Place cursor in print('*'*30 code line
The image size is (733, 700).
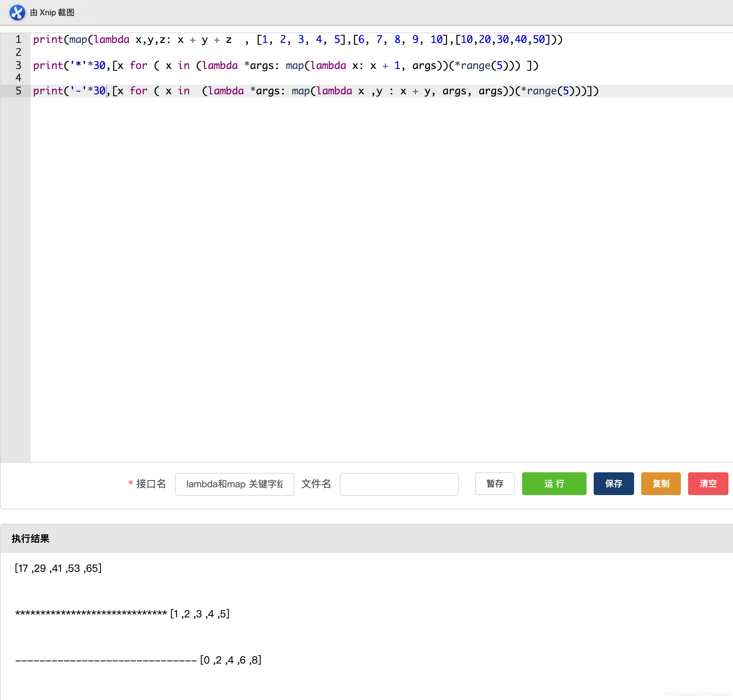286,66
